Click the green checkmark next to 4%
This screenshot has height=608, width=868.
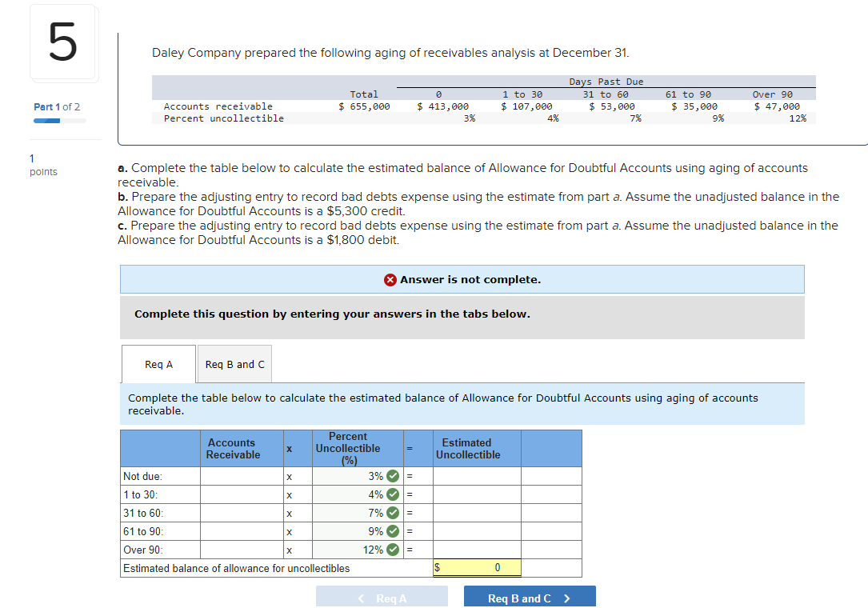pyautogui.click(x=393, y=494)
